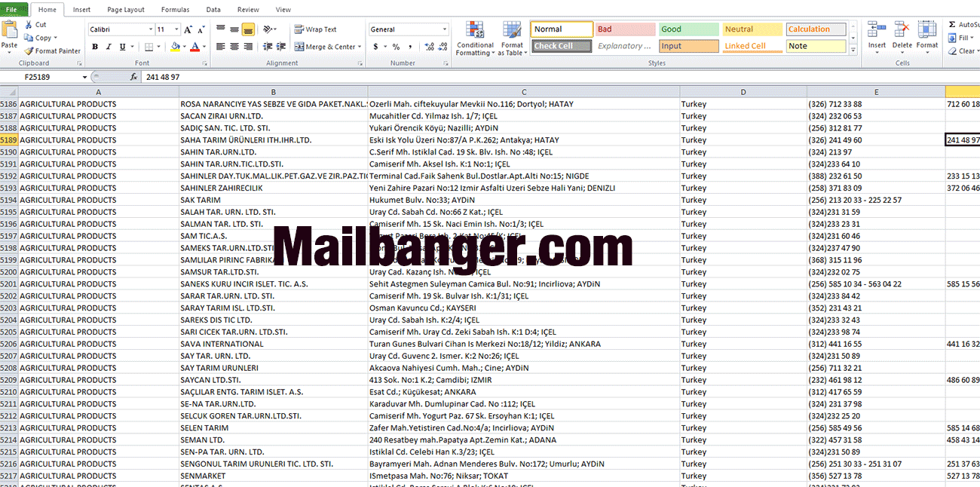This screenshot has width=980, height=487.
Task: Align text right in the cell
Action: (x=248, y=47)
